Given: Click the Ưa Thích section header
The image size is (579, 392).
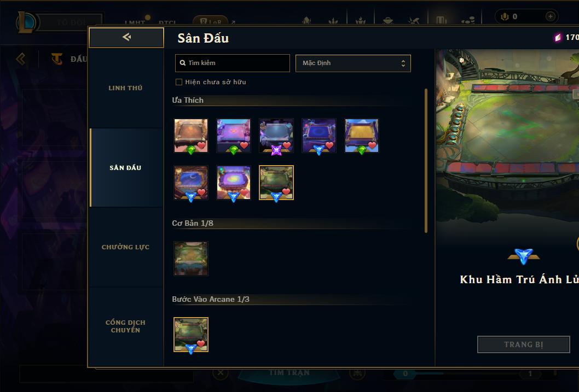Looking at the screenshot, I should [188, 100].
